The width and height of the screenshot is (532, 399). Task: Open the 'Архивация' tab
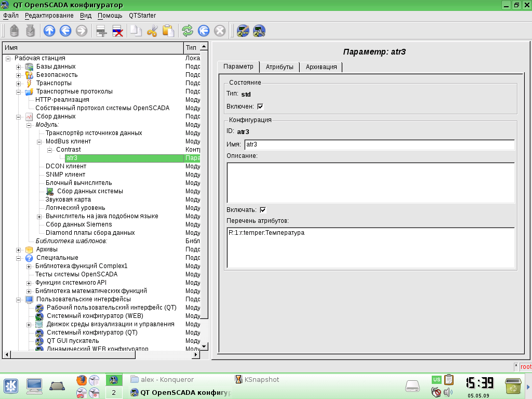(x=321, y=67)
